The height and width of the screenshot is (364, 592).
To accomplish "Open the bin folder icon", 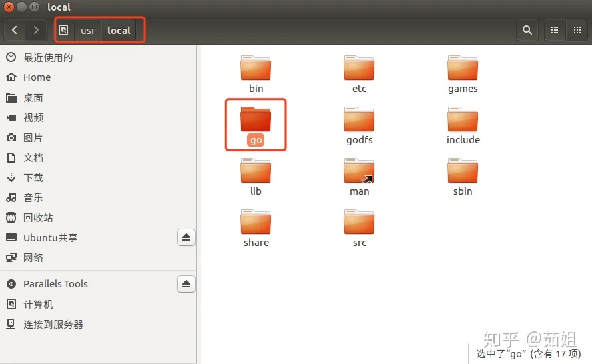I will (x=256, y=68).
